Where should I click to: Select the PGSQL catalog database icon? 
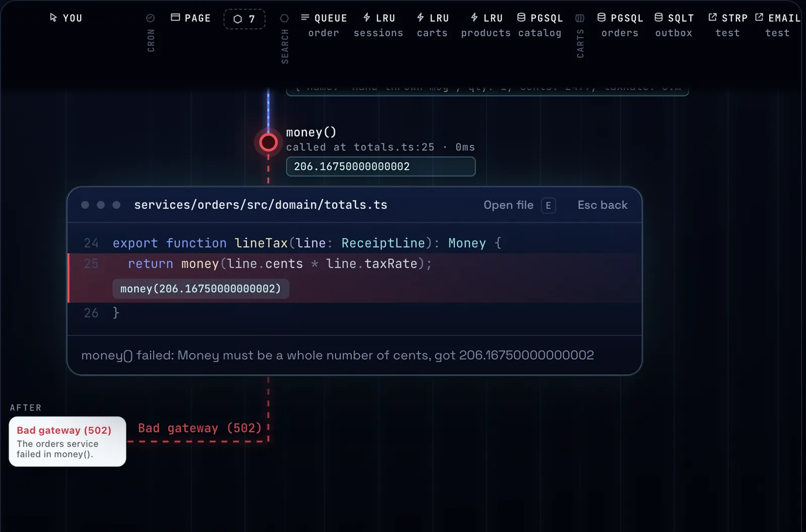click(x=521, y=17)
